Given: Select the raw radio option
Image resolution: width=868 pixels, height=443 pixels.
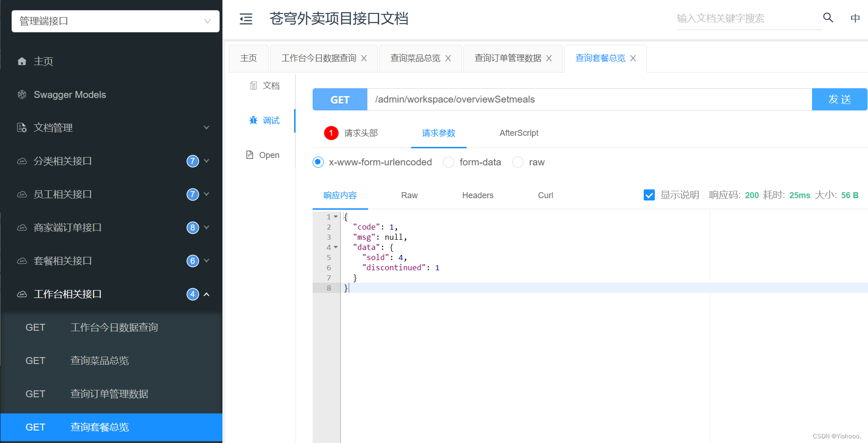Looking at the screenshot, I should [518, 162].
